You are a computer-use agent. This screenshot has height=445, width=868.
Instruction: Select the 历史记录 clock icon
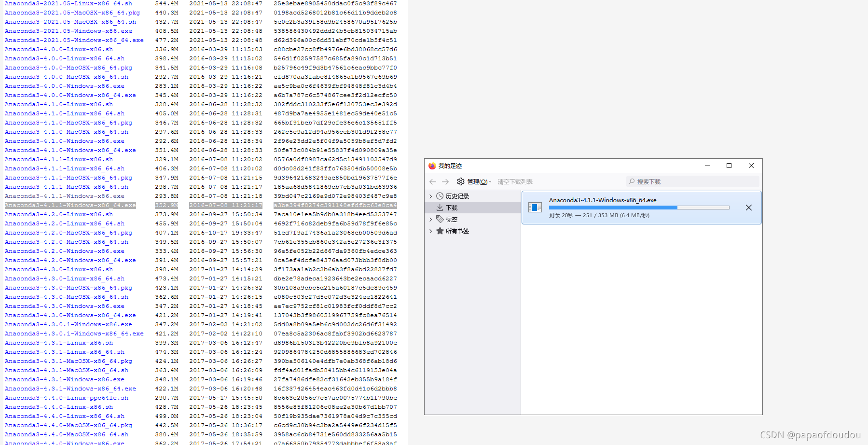coord(440,196)
